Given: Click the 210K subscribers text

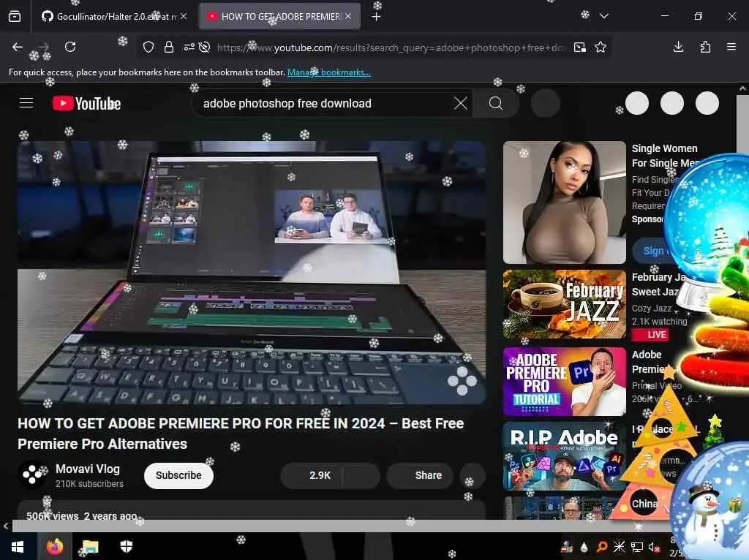Looking at the screenshot, I should 89,484.
